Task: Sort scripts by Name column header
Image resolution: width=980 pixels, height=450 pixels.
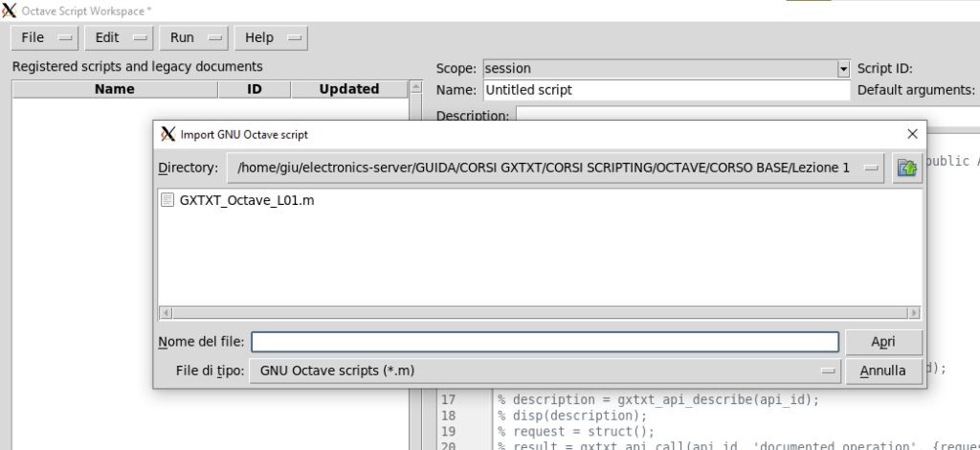Action: point(115,89)
